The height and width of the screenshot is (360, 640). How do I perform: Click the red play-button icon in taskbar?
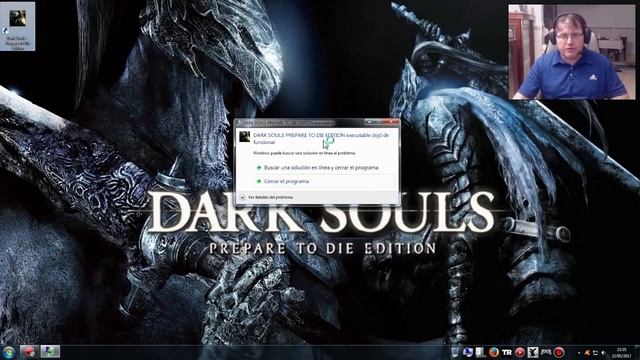520,352
